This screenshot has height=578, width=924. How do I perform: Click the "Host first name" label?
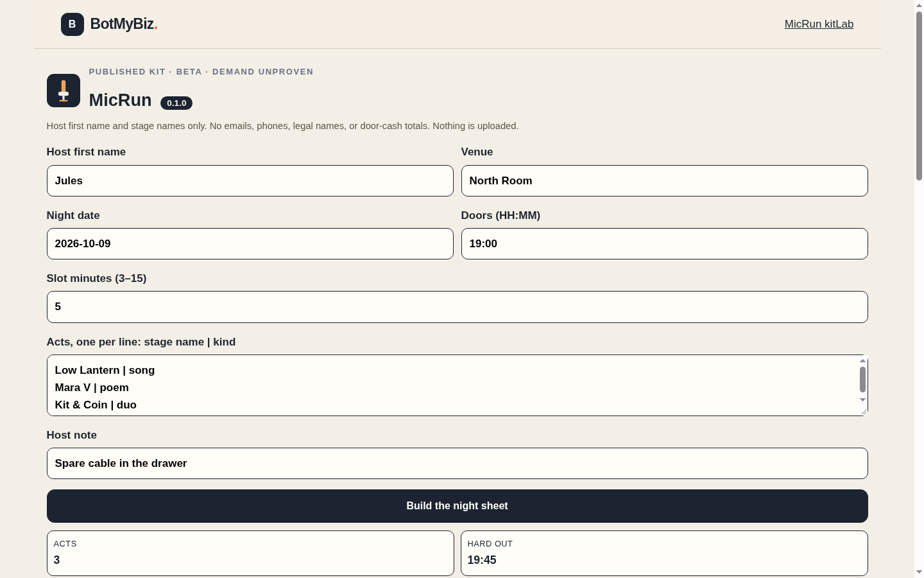click(x=86, y=152)
